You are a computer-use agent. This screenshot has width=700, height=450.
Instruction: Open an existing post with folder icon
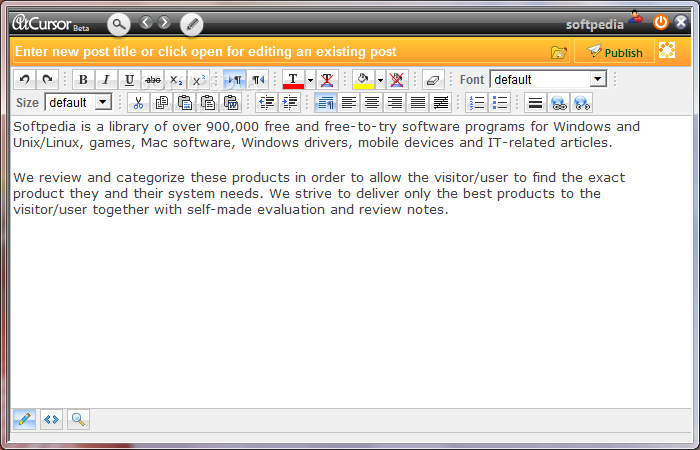(558, 52)
